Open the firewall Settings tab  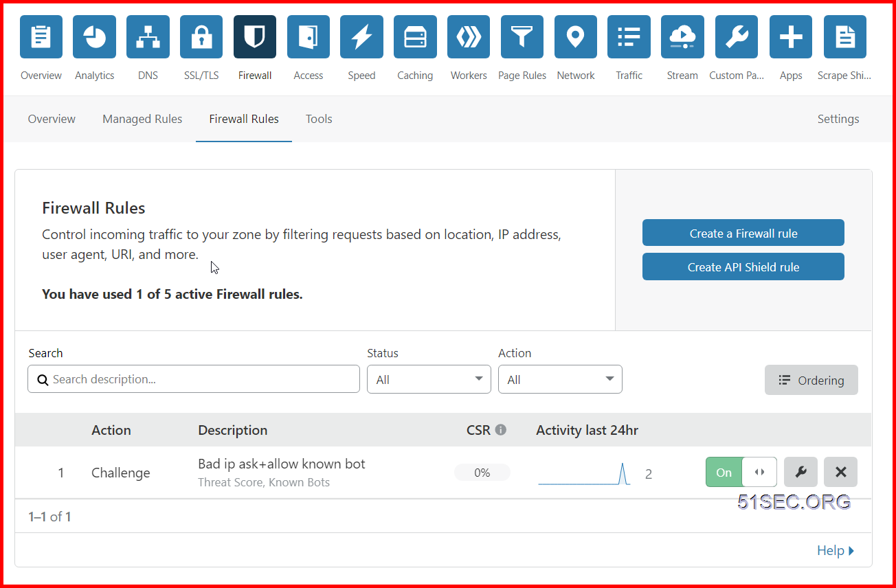pyautogui.click(x=838, y=119)
